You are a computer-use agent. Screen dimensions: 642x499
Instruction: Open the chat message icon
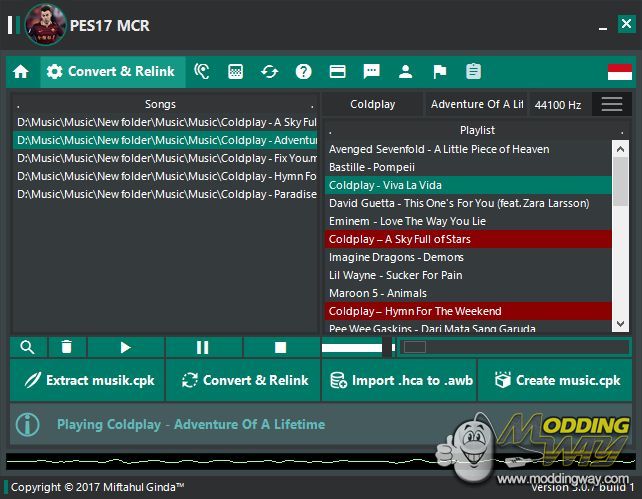[x=372, y=72]
